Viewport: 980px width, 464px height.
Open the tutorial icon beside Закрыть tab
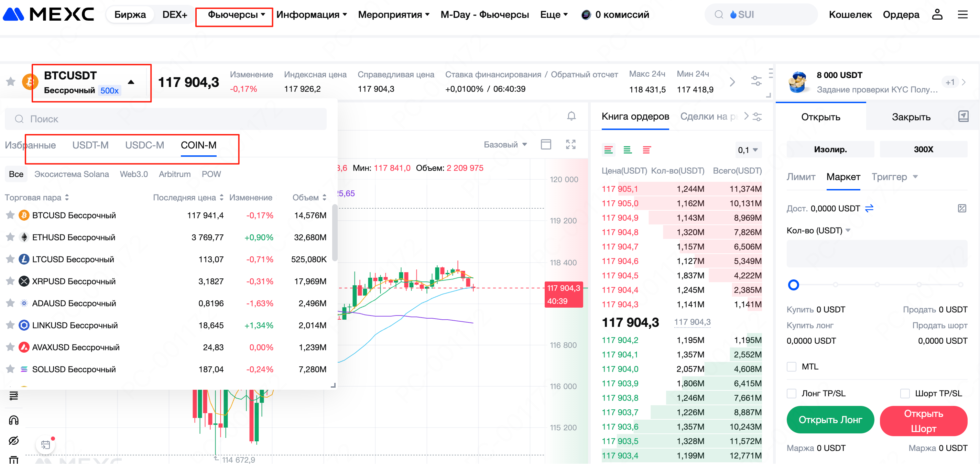point(963,117)
